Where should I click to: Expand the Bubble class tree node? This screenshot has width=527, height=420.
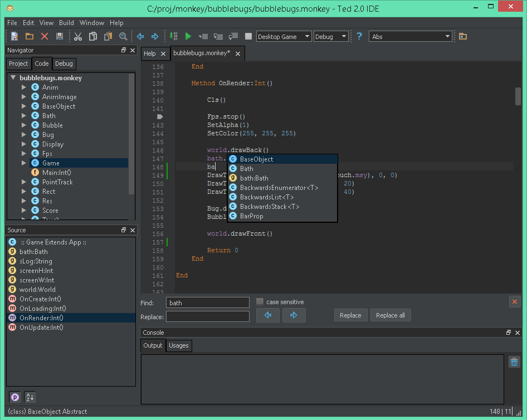[x=24, y=125]
